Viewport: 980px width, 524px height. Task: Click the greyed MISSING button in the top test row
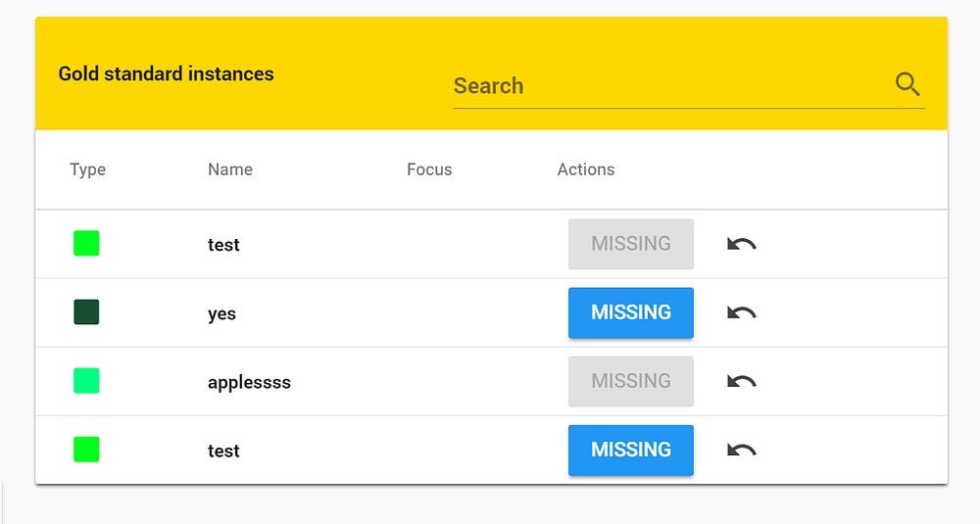(631, 244)
